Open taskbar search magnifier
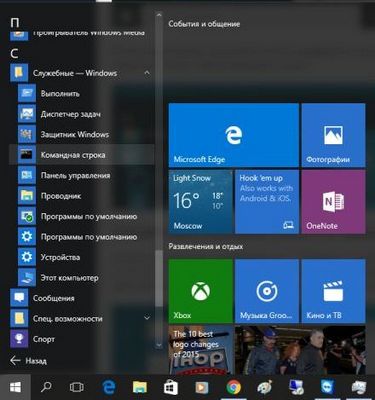375x400 pixels. click(x=46, y=387)
